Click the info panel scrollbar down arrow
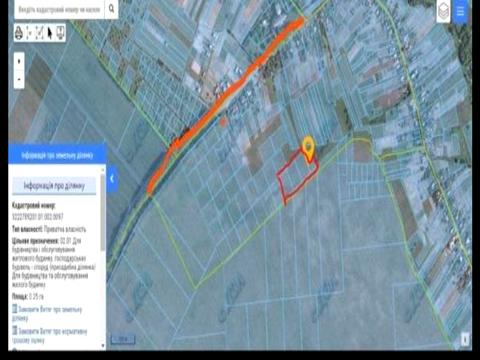Viewport: 480px width, 360px height. click(103, 346)
